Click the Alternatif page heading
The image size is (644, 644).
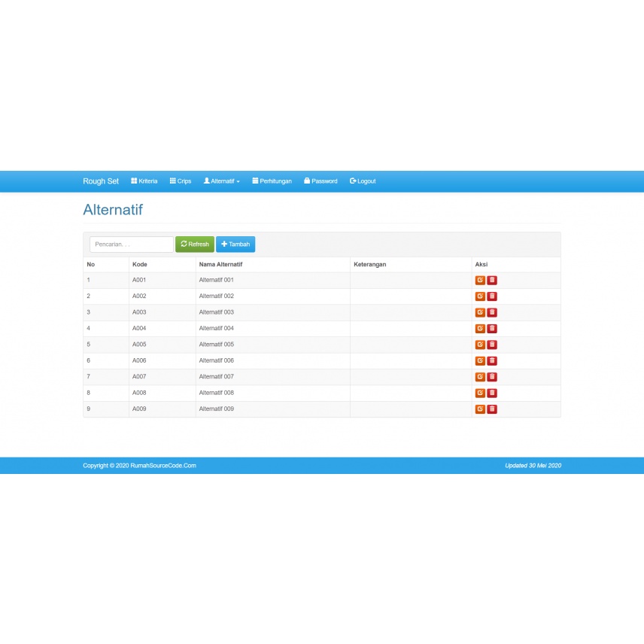coord(113,210)
